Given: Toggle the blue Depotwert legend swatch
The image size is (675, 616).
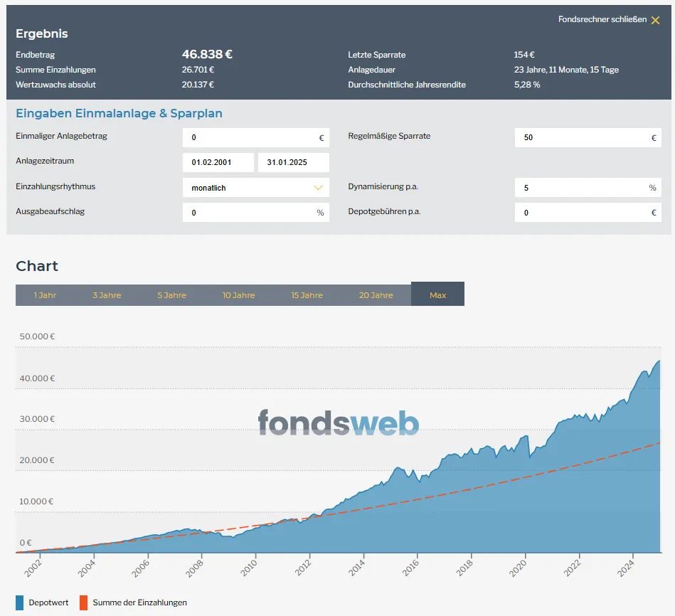Looking at the screenshot, I should point(20,602).
